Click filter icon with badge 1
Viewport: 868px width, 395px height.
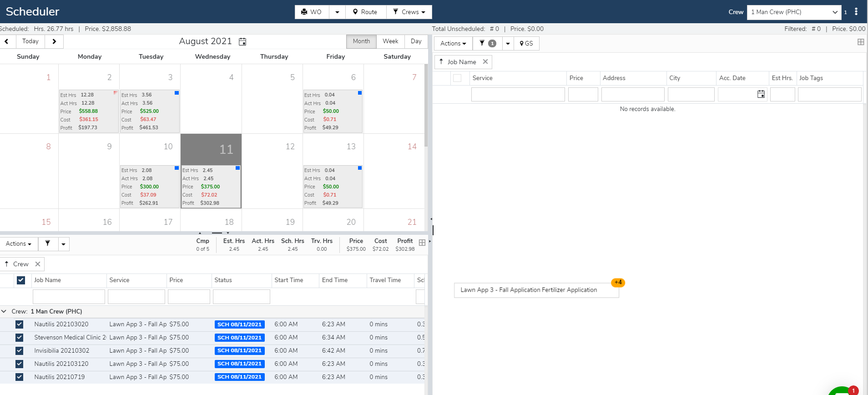[487, 43]
